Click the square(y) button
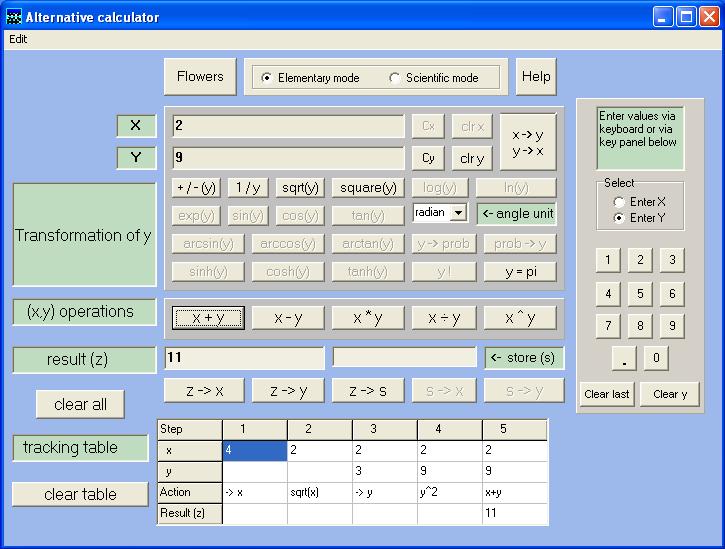Viewport: 725px width, 549px height. [368, 188]
